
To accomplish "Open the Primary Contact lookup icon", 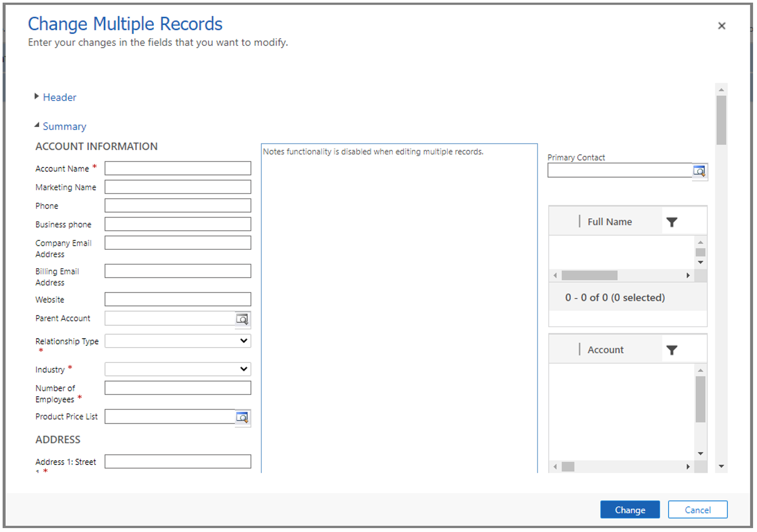I will pos(699,171).
